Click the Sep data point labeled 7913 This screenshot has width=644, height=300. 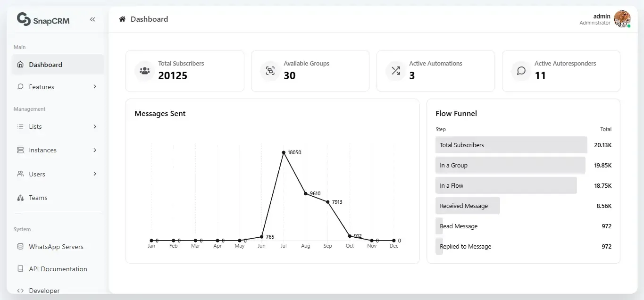coord(327,202)
